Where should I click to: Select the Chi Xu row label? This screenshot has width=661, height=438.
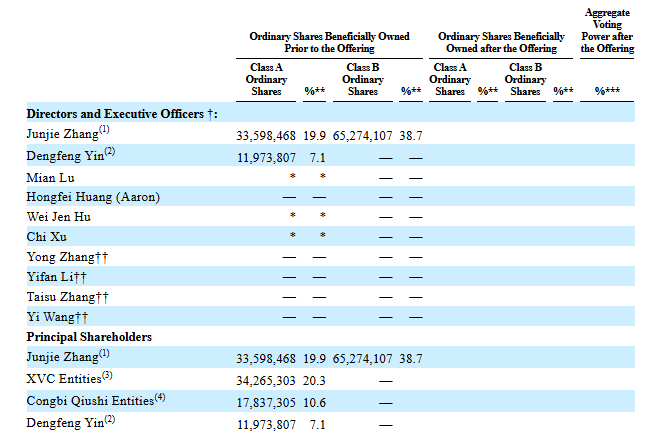tap(46, 237)
